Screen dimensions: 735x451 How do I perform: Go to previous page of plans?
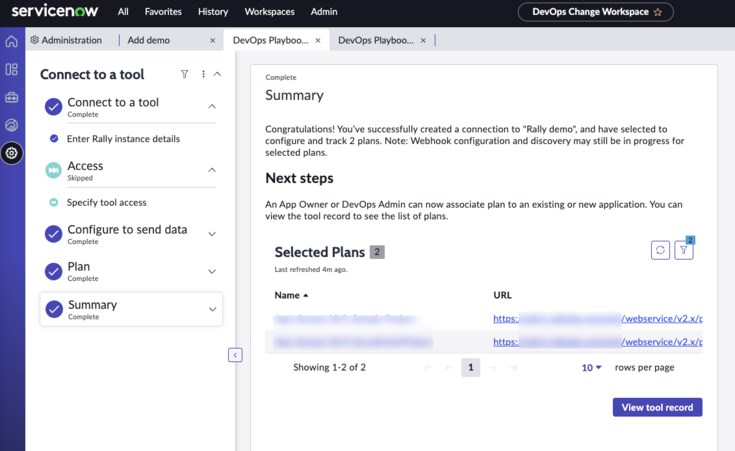pyautogui.click(x=449, y=368)
